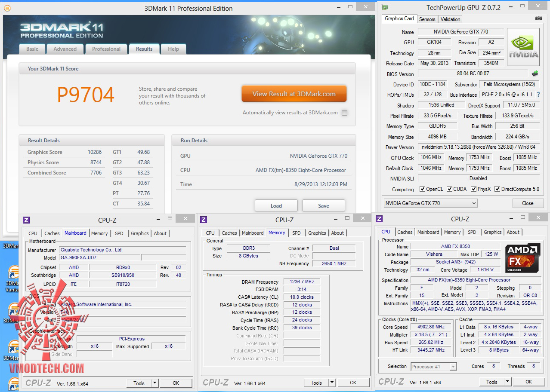Image resolution: width=550 pixels, height=392 pixels.
Task: Click the Close button in GPU-Z
Action: coord(528,203)
